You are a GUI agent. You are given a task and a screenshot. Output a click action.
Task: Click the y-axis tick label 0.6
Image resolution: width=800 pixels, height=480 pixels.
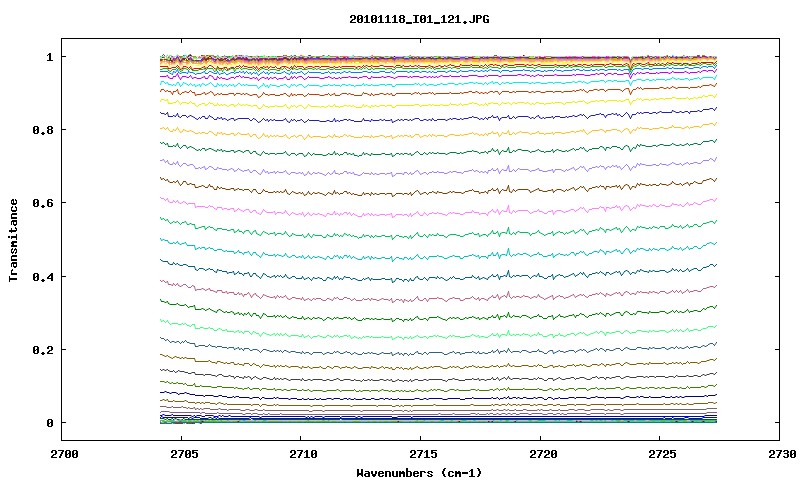43,203
